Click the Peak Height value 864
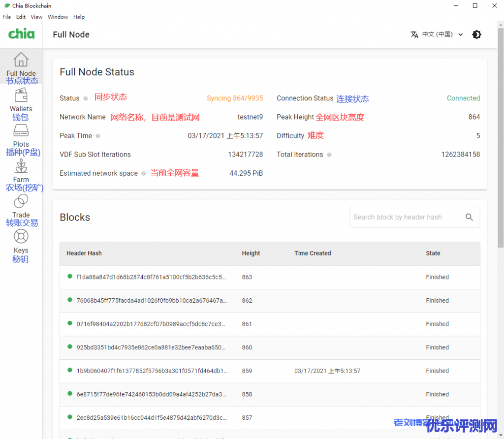This screenshot has width=504, height=439. pyautogui.click(x=474, y=117)
